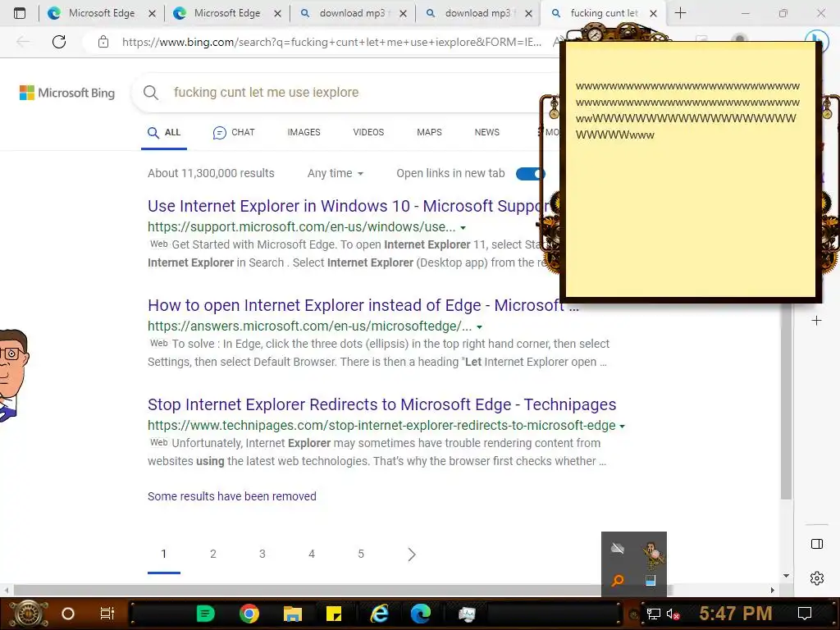Click the orange magnifier tray overflow icon

click(618, 581)
